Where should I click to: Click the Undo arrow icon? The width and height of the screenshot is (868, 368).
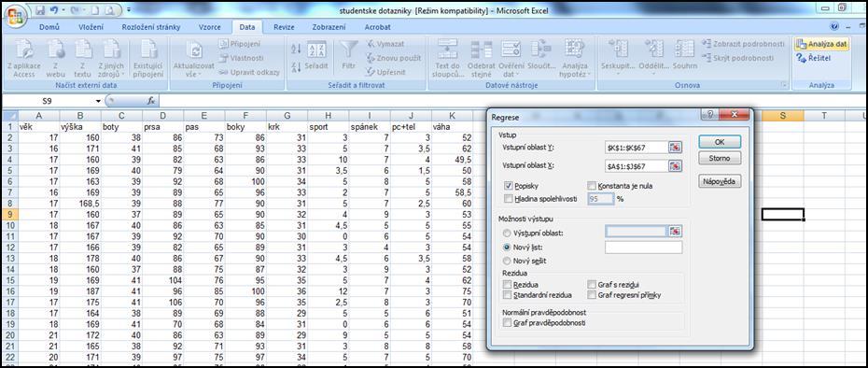pos(54,10)
